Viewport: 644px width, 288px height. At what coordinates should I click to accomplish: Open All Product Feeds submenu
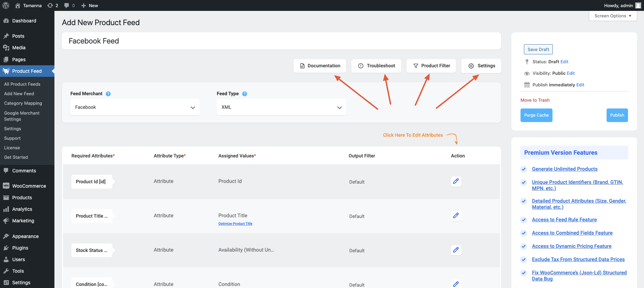point(22,84)
